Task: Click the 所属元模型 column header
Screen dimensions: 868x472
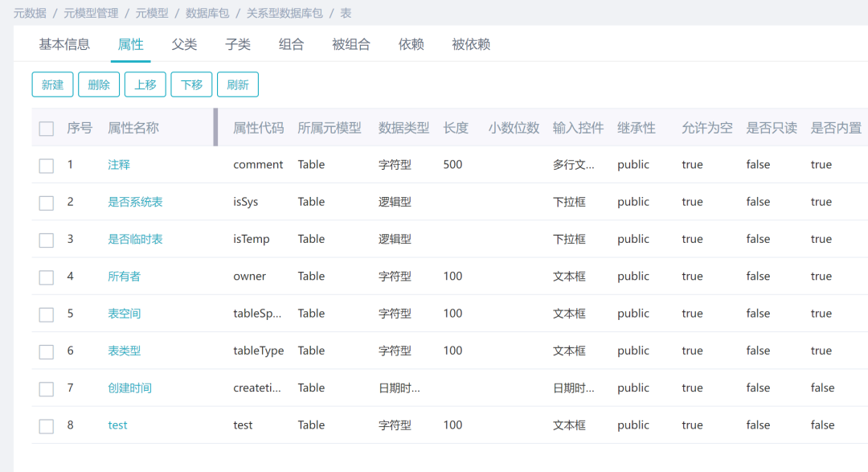Action: click(x=330, y=128)
